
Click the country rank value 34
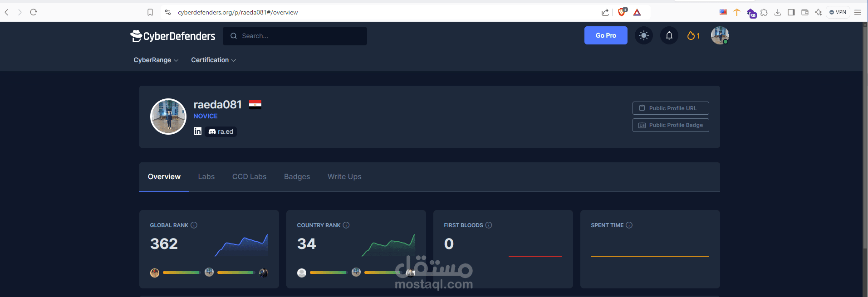pos(306,244)
